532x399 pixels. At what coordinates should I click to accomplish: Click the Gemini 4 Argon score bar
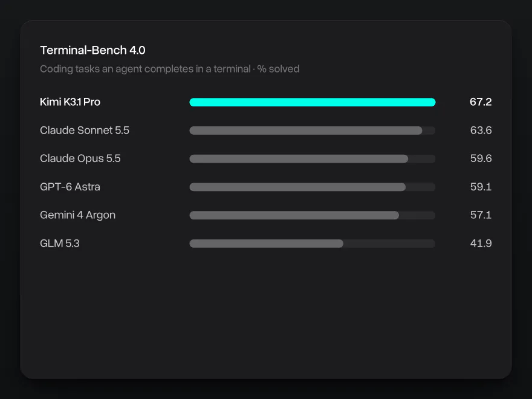[294, 215]
